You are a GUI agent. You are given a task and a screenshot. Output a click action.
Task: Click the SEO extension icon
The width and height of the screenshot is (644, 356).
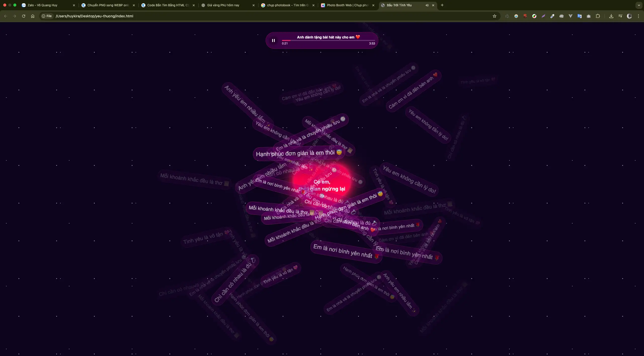525,16
